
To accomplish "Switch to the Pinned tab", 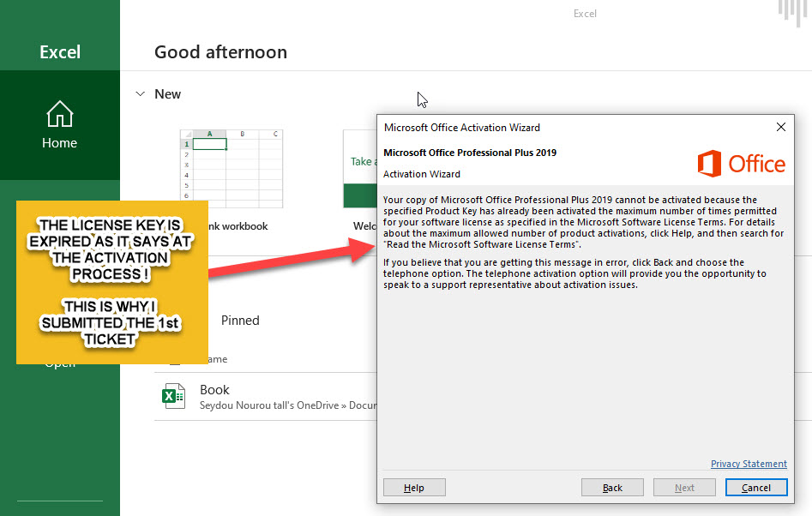I will click(240, 321).
